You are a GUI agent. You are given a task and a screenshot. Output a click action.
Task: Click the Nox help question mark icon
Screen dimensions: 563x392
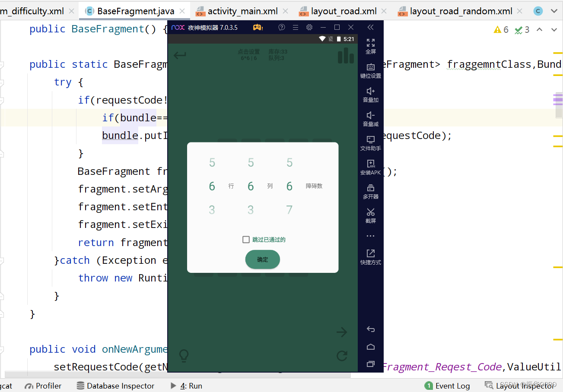click(282, 27)
